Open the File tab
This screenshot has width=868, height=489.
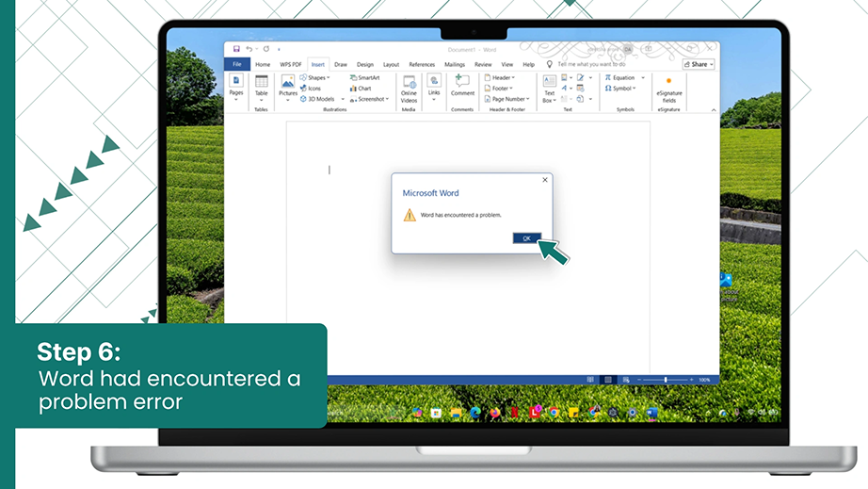tap(237, 64)
